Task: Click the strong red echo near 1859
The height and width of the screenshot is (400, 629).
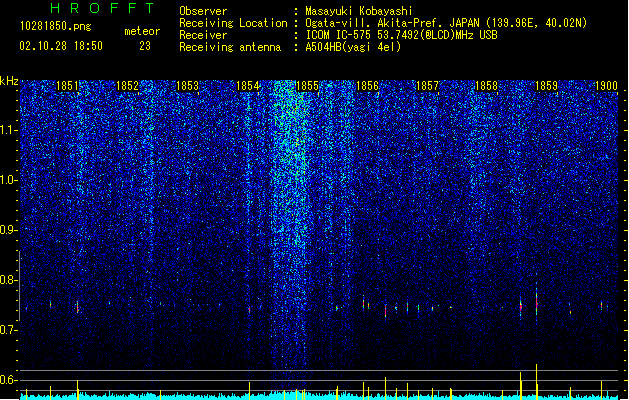Action: pyautogui.click(x=536, y=301)
